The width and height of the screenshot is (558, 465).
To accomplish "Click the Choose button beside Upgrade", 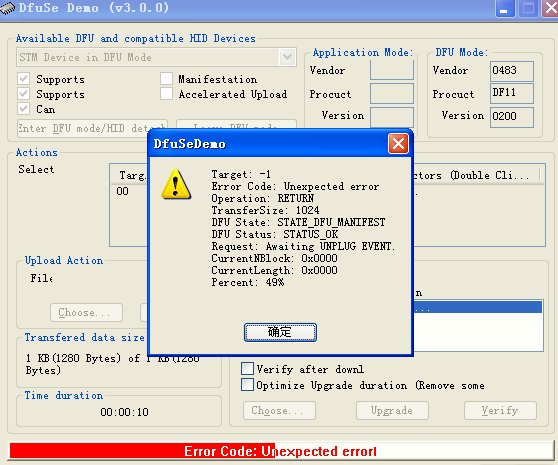I will pos(279,411).
